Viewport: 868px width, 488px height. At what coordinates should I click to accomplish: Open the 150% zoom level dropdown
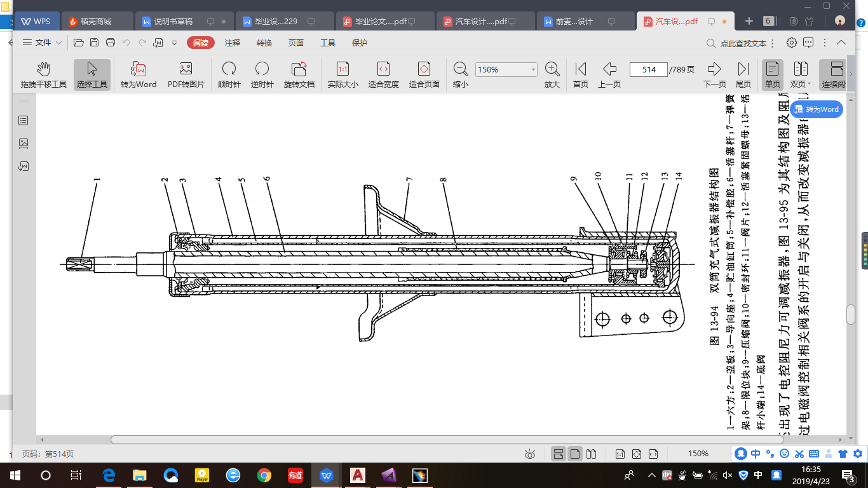[532, 70]
